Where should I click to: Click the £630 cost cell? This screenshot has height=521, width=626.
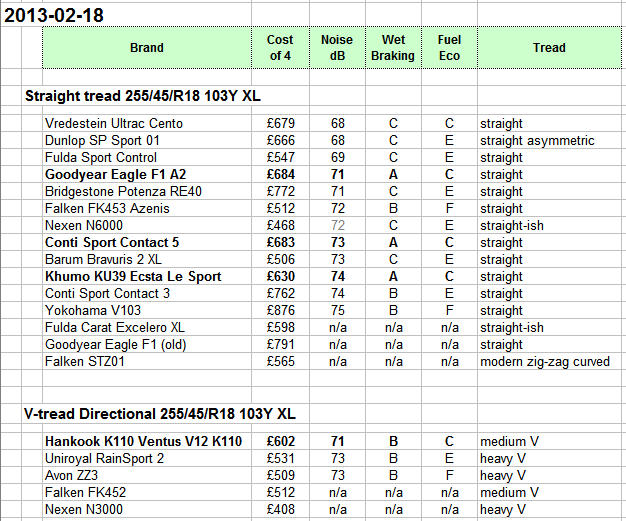click(x=281, y=276)
